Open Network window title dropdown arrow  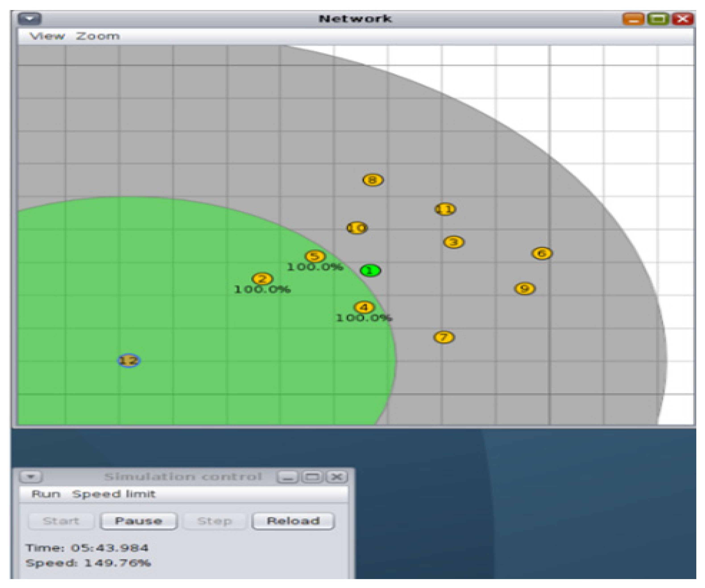click(29, 19)
